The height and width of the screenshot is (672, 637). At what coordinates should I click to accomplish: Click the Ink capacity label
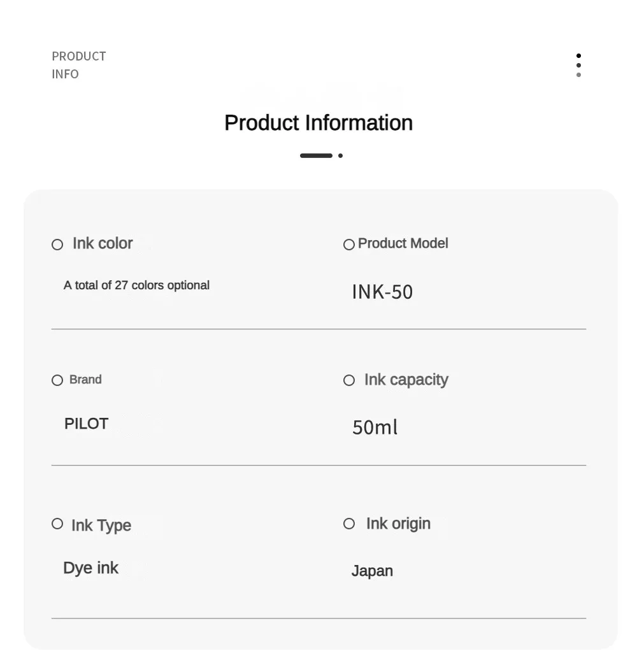[406, 380]
